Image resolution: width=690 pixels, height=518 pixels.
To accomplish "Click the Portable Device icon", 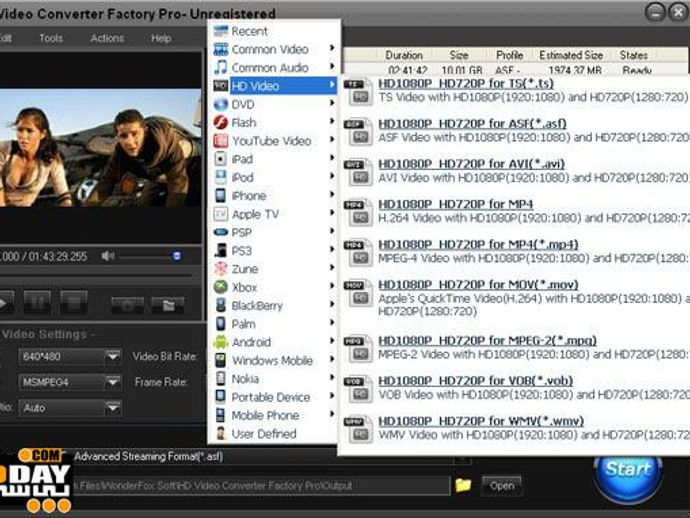I will [x=220, y=397].
